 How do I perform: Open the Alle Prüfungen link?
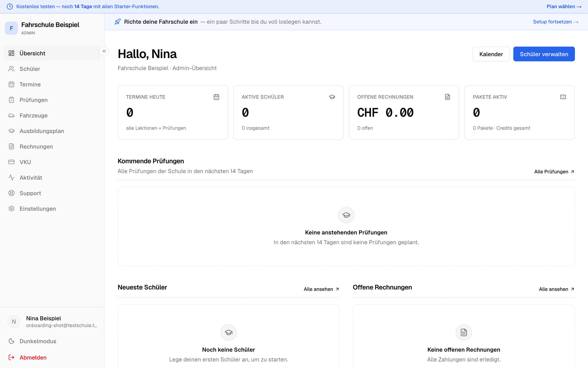pos(554,171)
